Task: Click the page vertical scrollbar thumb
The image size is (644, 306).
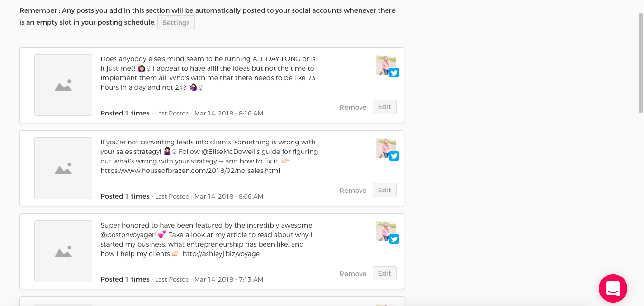Action: (640, 63)
